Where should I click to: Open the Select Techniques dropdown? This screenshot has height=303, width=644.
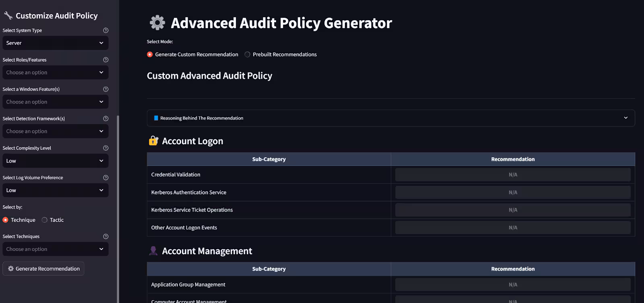pyautogui.click(x=55, y=249)
